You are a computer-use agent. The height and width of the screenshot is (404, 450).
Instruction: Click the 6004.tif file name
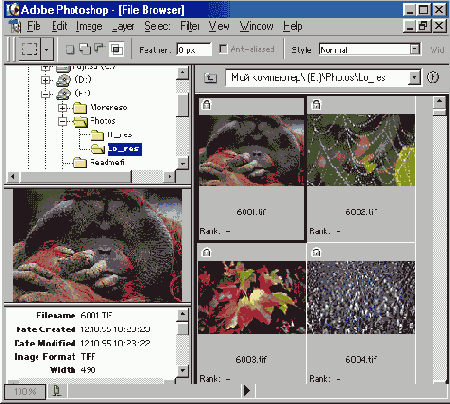[x=361, y=359]
